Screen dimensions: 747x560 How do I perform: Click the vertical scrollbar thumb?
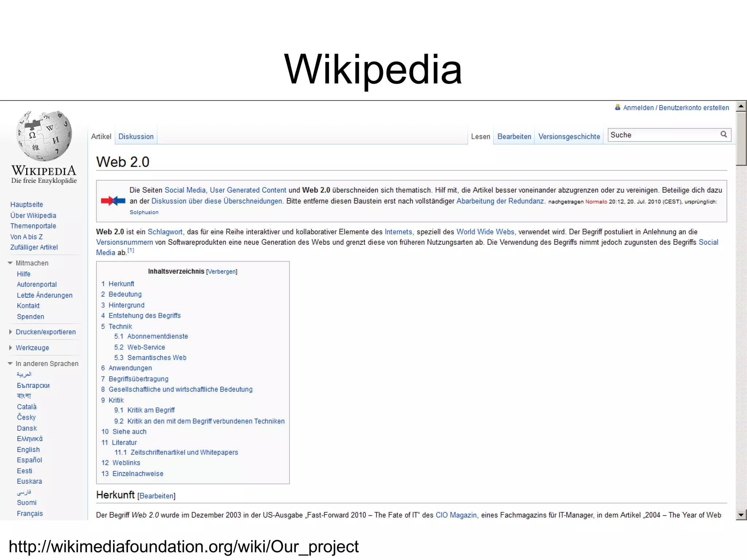tap(741, 139)
